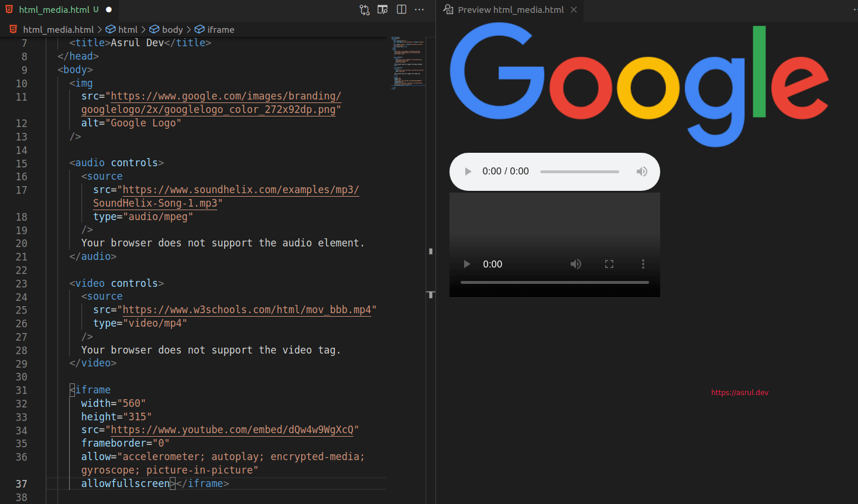Close the Preview html_media.html tab
Image resolution: width=858 pixels, height=504 pixels.
tap(574, 10)
